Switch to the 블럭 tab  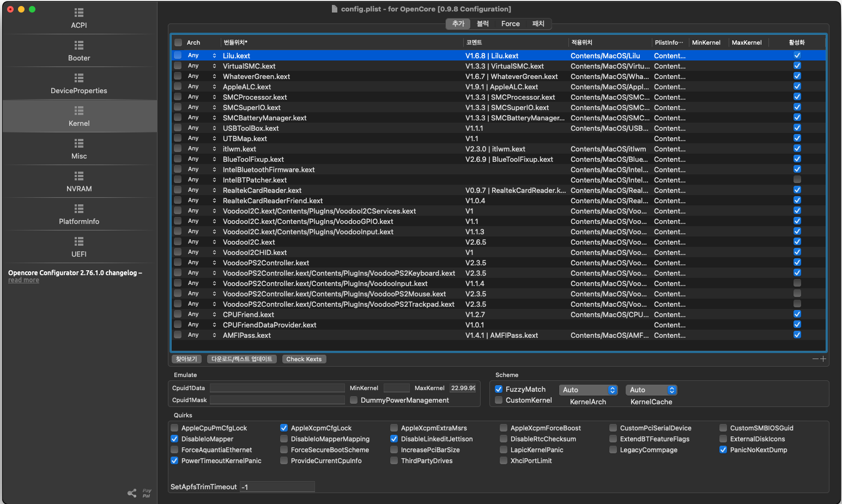(483, 23)
